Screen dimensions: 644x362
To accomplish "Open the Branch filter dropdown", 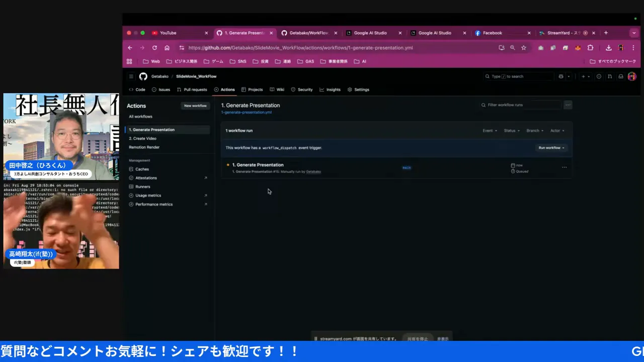I will tap(534, 130).
